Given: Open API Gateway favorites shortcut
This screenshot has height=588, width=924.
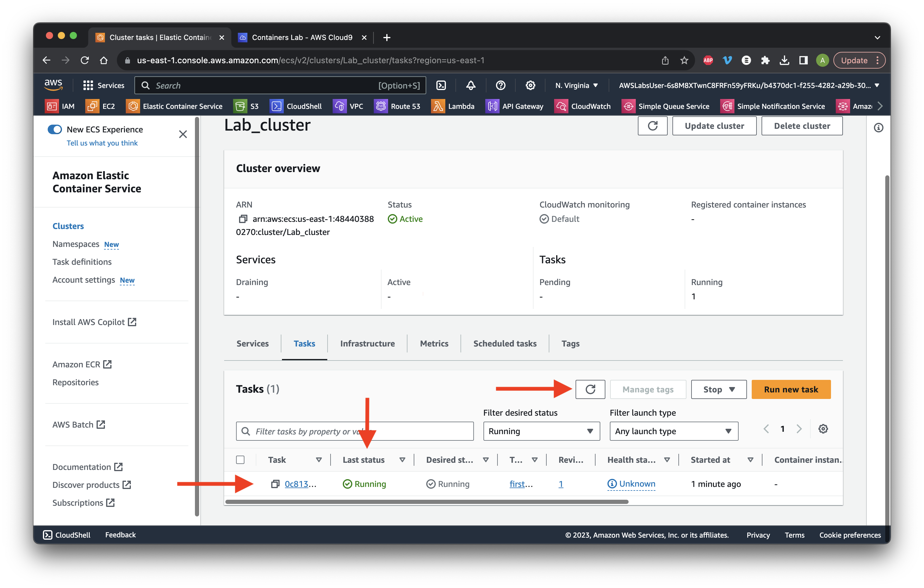Looking at the screenshot, I should pos(514,106).
